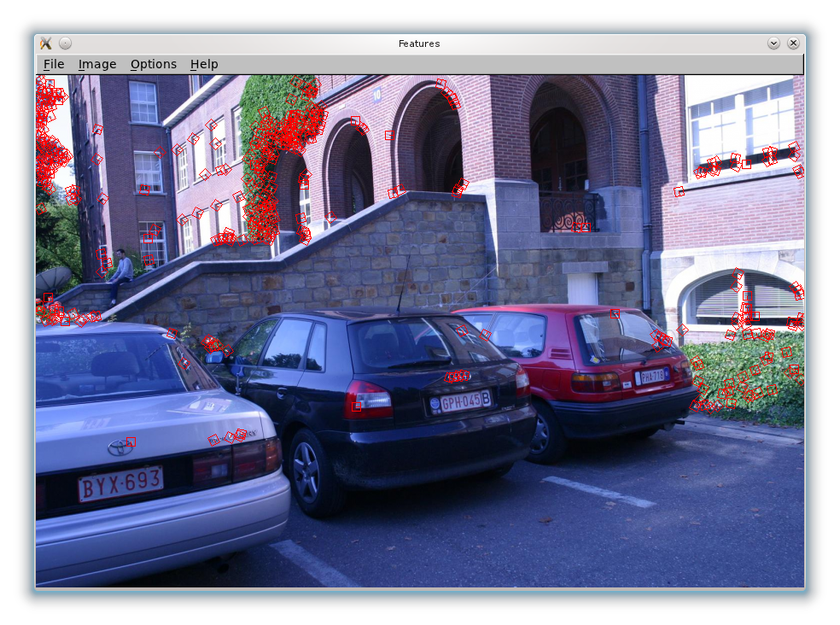Click the white parking line on the asphalt

click(x=598, y=491)
